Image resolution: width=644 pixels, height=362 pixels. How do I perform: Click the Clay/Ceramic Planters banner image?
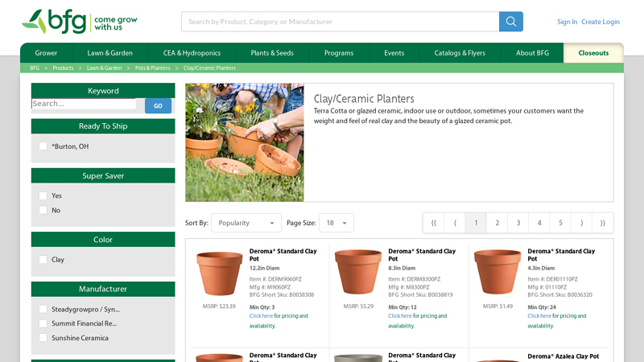click(x=245, y=142)
